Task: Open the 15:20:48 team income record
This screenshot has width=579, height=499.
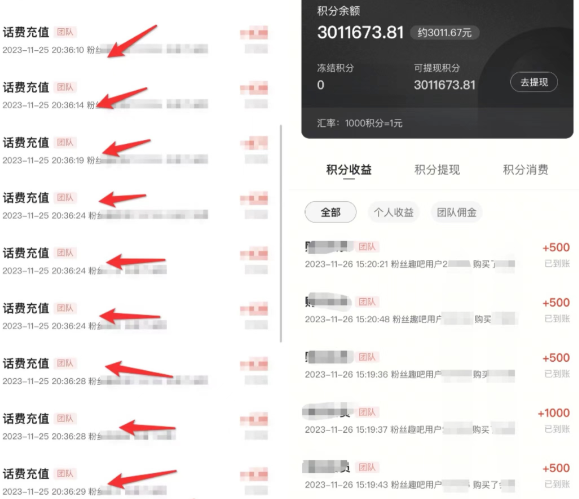Action: pyautogui.click(x=436, y=310)
